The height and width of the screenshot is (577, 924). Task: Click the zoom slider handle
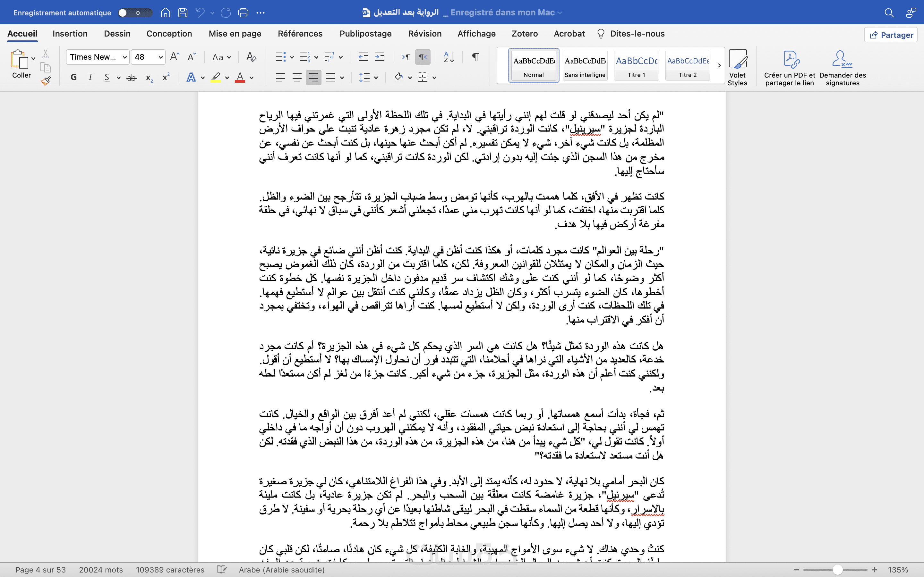[x=837, y=570]
